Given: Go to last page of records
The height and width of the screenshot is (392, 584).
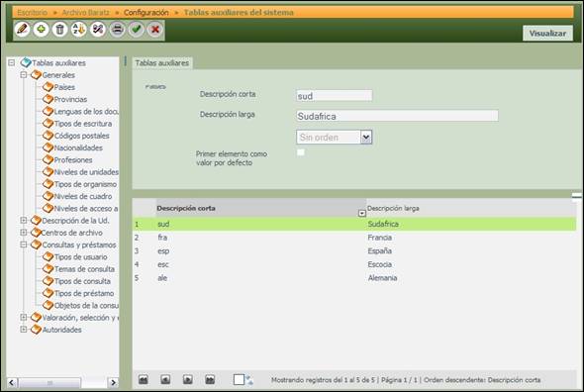Looking at the screenshot, I should (210, 380).
